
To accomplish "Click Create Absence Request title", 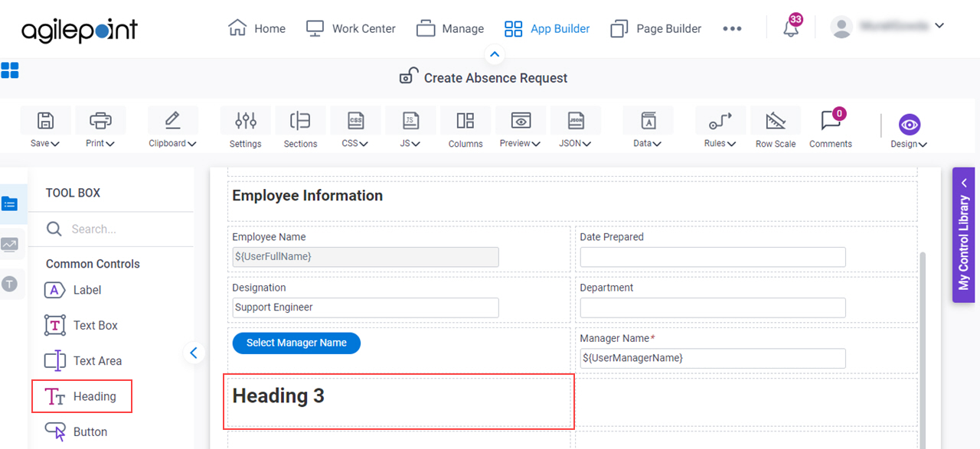I will (x=495, y=77).
